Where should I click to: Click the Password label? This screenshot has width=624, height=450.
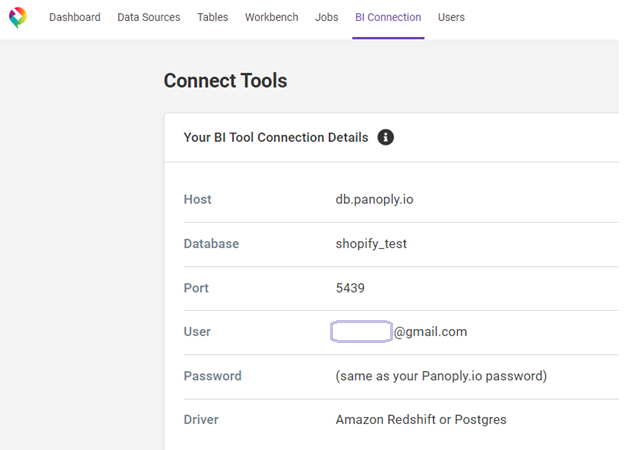(213, 376)
